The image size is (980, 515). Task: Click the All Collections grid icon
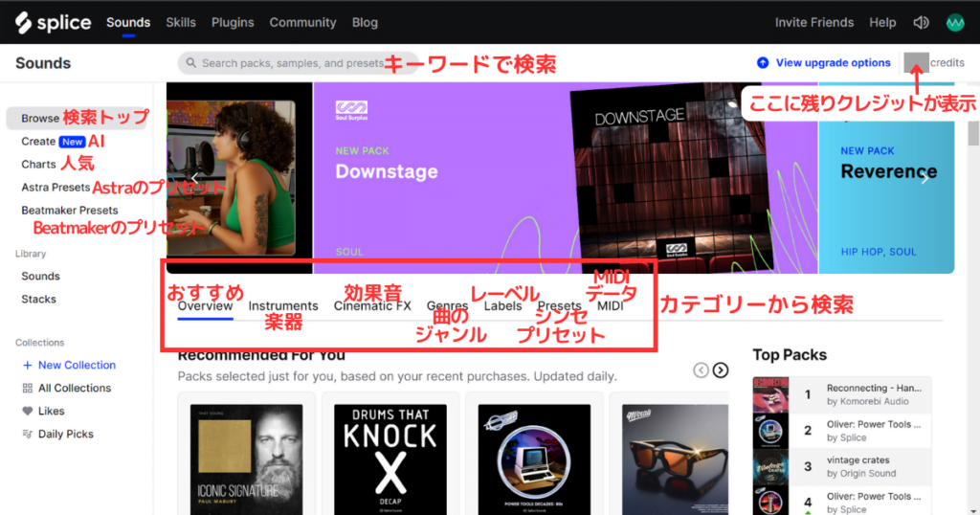[x=28, y=388]
